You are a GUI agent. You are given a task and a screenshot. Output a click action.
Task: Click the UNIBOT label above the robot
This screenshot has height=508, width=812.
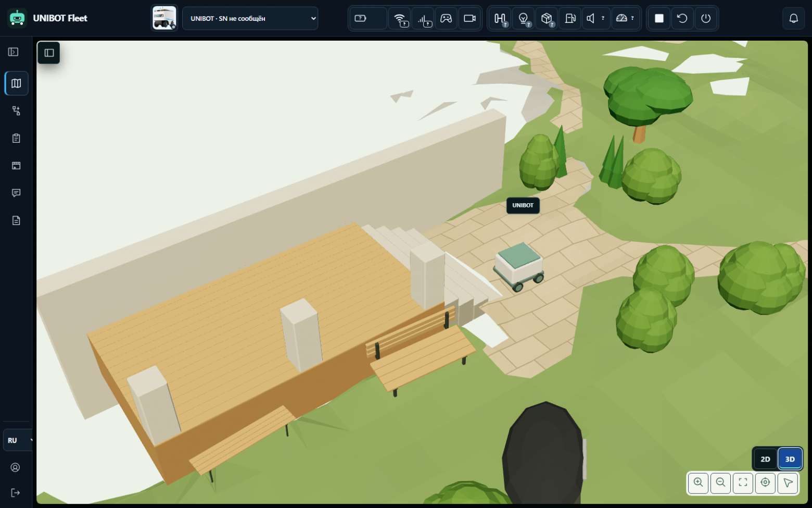point(523,205)
